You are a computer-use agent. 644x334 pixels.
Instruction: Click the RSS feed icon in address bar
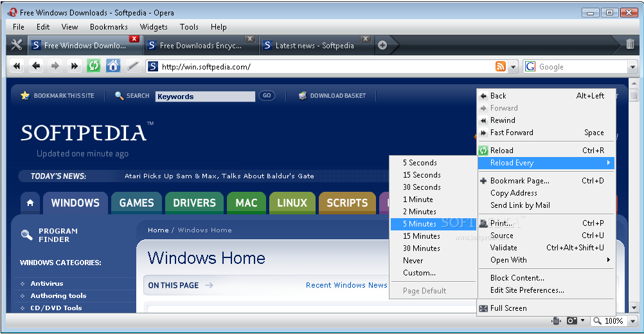pos(501,67)
